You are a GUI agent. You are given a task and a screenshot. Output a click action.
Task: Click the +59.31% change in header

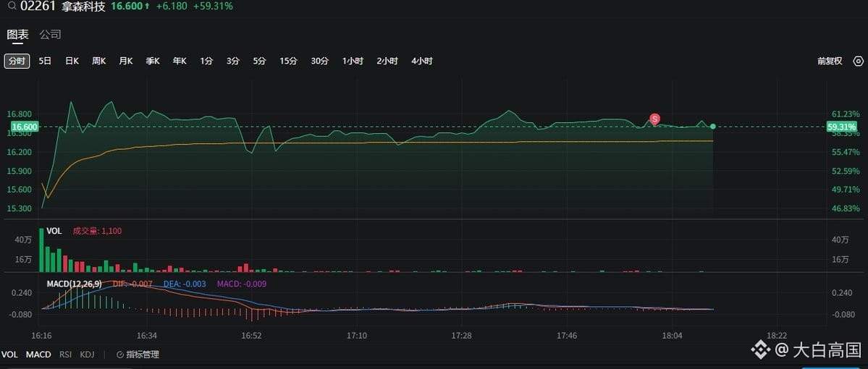click(213, 6)
